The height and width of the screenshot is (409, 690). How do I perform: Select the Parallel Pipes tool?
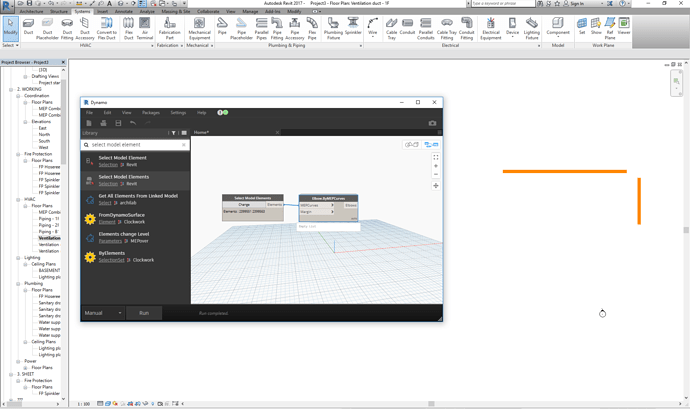261,29
